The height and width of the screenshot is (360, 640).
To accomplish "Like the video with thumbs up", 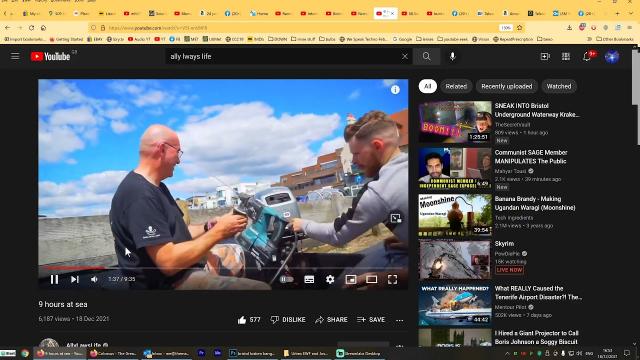I will (x=249, y=320).
